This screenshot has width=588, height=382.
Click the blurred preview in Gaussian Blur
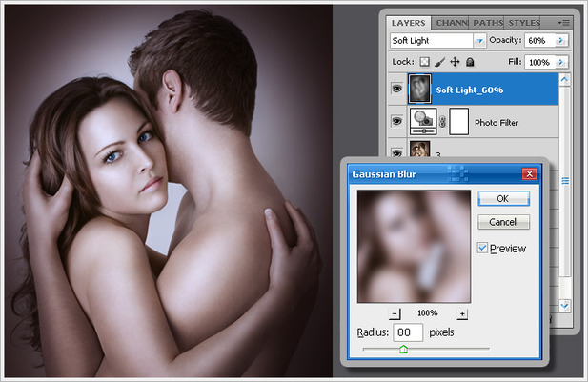pos(414,247)
